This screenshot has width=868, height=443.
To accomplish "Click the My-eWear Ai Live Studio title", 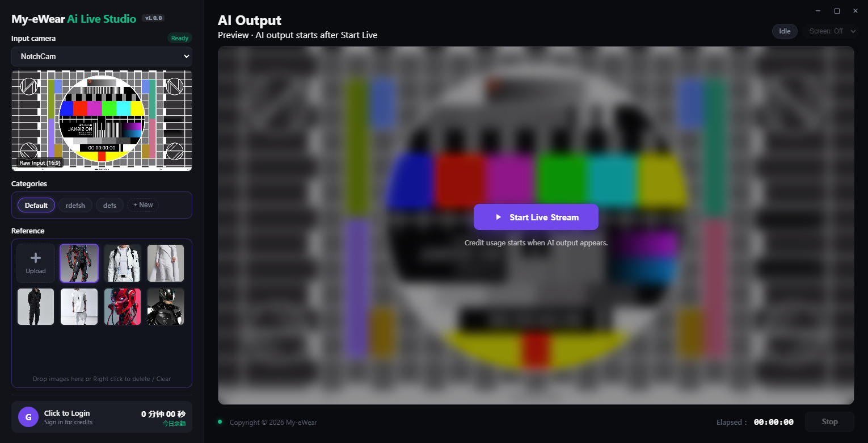I will pos(74,19).
